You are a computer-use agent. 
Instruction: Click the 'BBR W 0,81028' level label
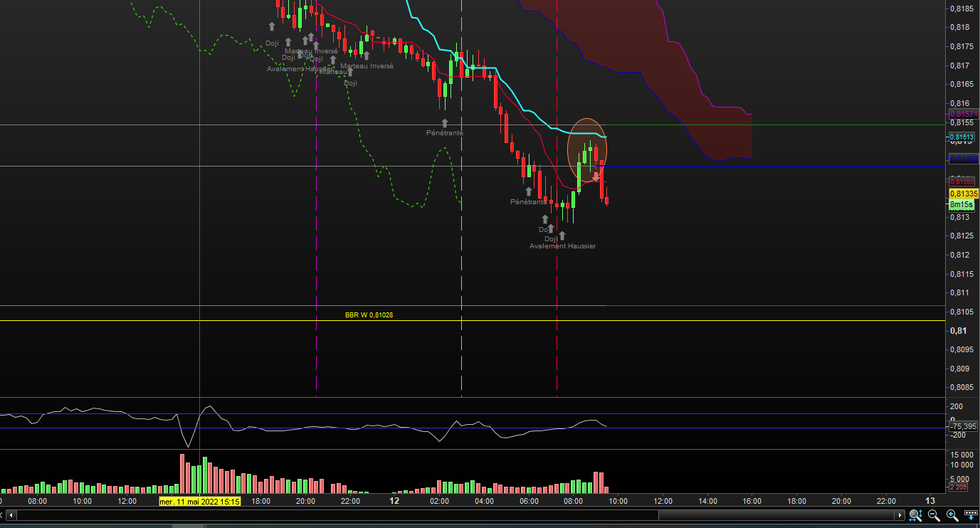[368, 315]
